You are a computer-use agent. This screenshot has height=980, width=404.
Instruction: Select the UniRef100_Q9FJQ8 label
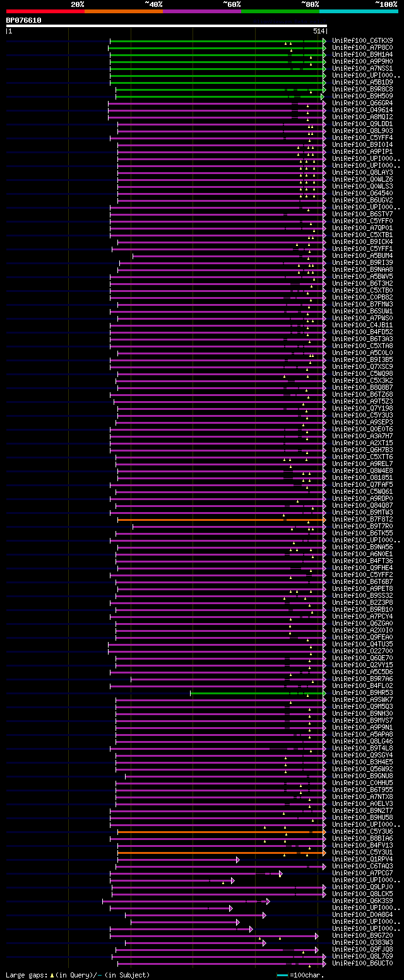(x=362, y=949)
